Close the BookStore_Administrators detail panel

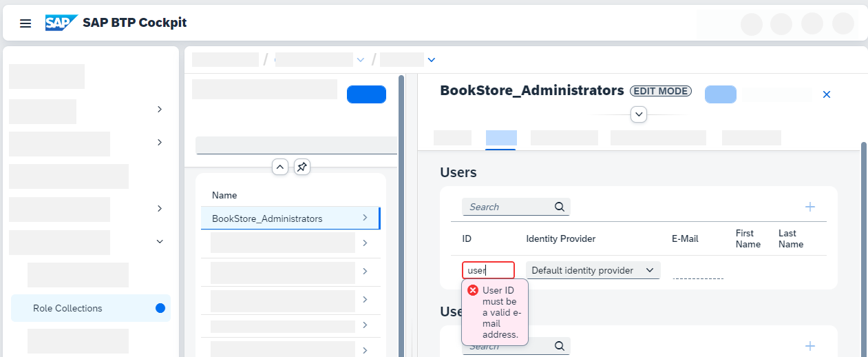pos(827,94)
